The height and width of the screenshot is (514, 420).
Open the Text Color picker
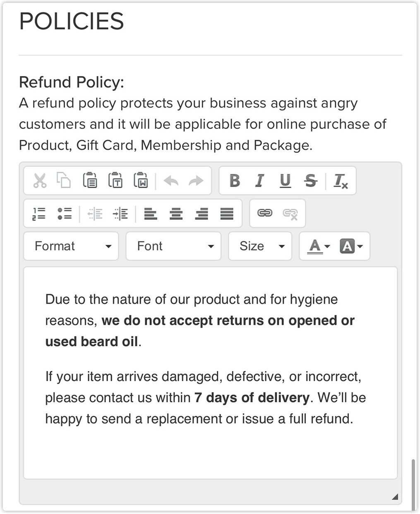point(318,246)
